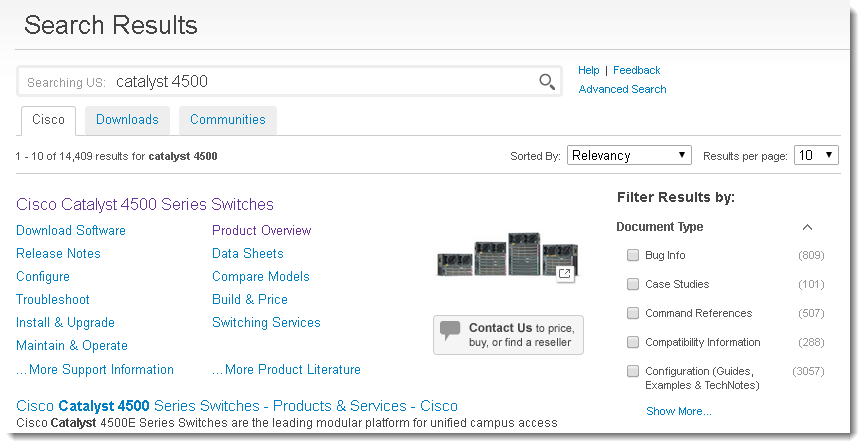Open the Release Notes link
Viewport: 865px width, 448px height.
[58, 253]
